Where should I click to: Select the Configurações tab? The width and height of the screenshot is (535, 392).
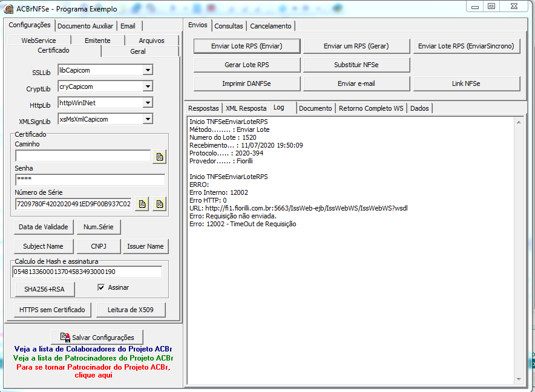pyautogui.click(x=30, y=25)
